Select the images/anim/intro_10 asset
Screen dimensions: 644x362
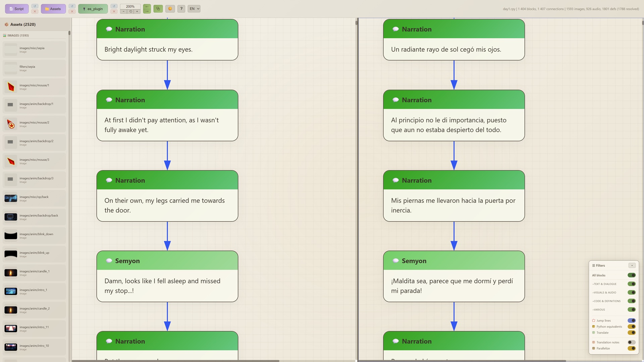click(x=34, y=347)
